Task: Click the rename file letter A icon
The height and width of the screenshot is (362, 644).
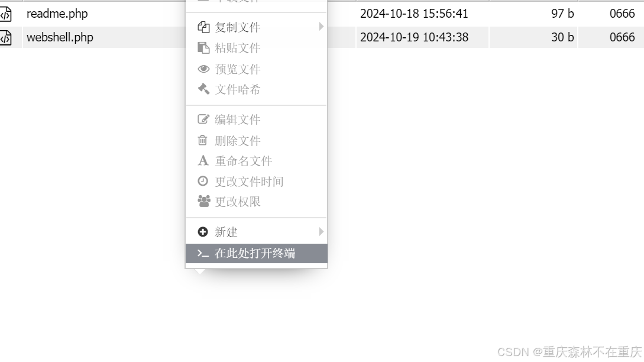Action: (x=203, y=160)
